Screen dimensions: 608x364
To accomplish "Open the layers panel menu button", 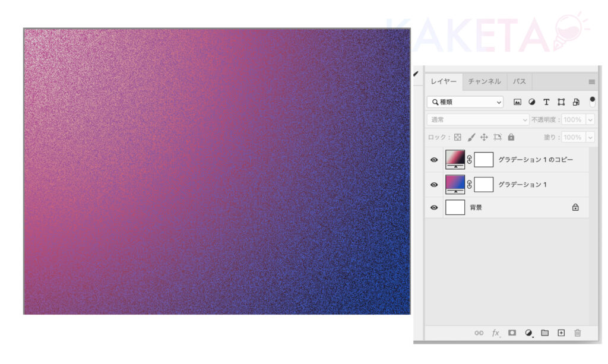I will click(x=591, y=81).
